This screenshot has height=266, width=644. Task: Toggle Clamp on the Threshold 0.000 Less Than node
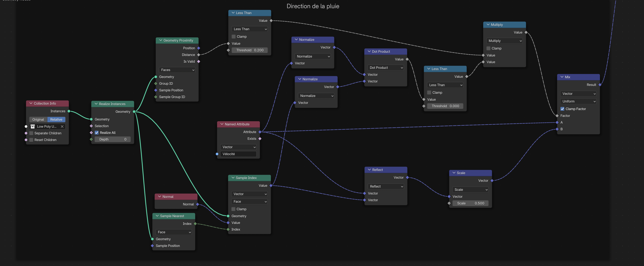[x=429, y=93]
